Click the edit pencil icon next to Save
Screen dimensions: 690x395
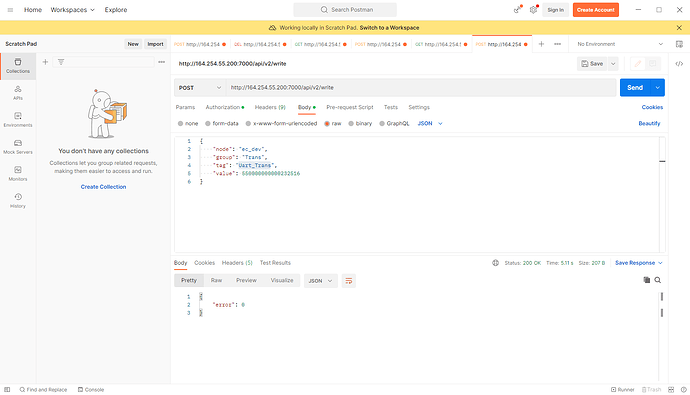(638, 64)
